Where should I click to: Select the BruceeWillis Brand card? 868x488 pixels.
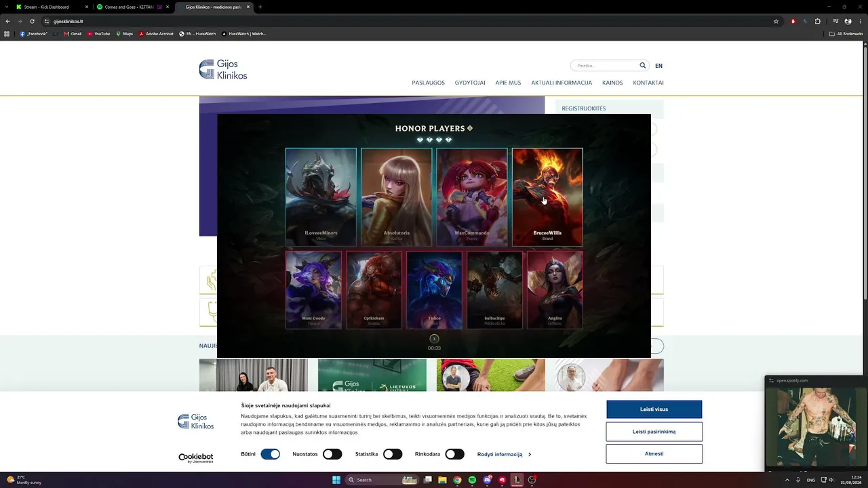coord(547,197)
